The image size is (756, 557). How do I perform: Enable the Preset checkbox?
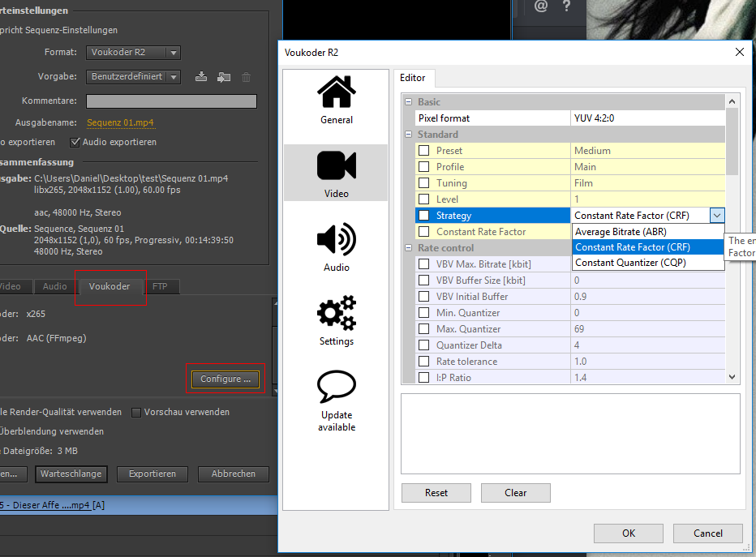(x=424, y=151)
